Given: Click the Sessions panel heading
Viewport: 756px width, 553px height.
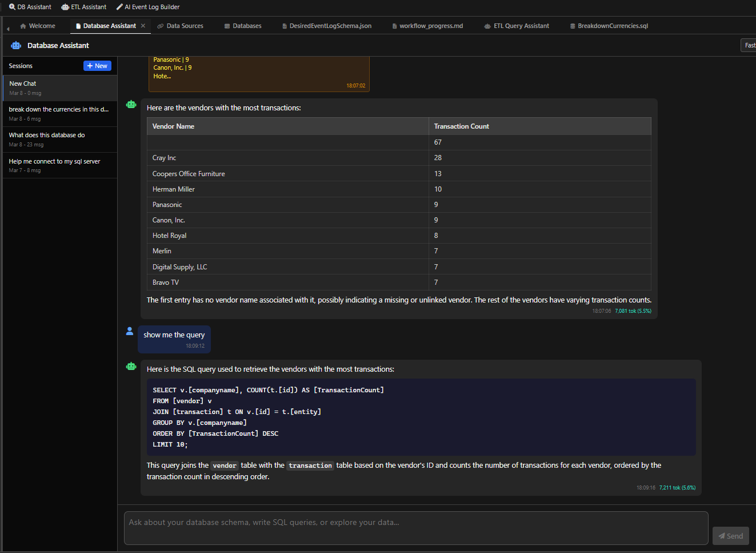Looking at the screenshot, I should tap(21, 66).
